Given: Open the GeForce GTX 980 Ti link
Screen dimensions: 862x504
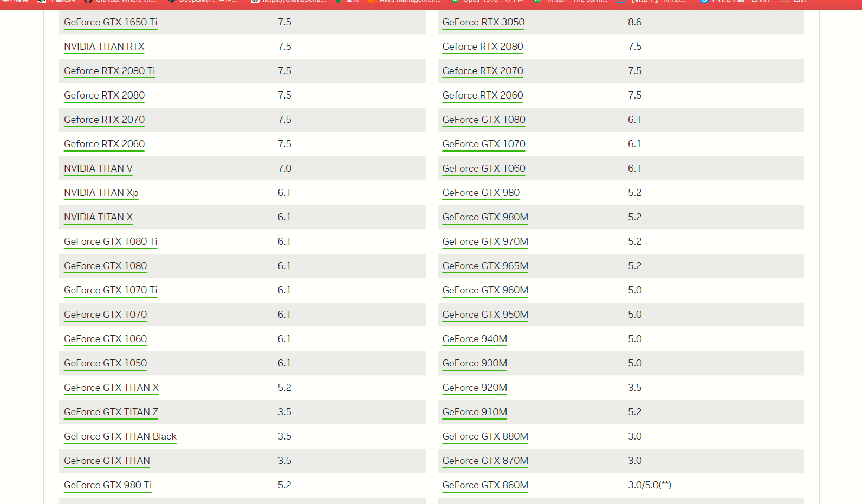Looking at the screenshot, I should [x=108, y=485].
